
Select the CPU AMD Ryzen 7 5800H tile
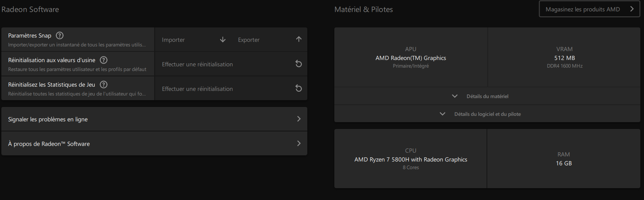click(x=410, y=159)
